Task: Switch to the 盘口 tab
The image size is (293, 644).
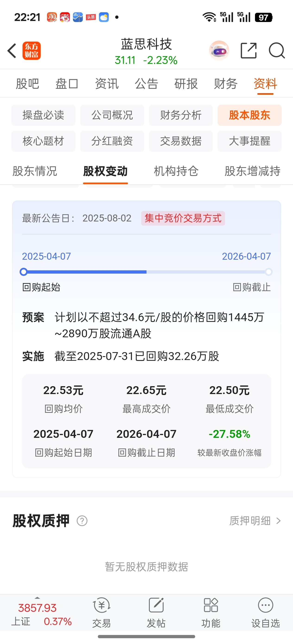Action: click(67, 83)
